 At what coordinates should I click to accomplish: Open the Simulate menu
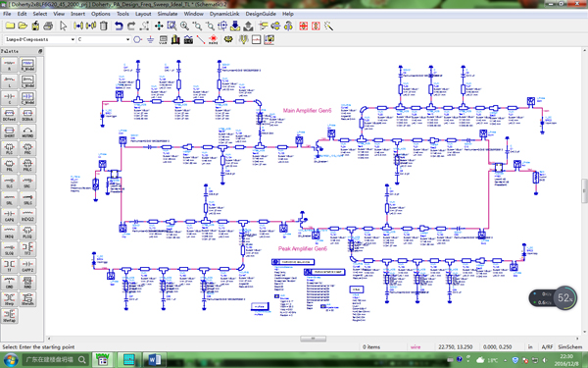coord(168,14)
